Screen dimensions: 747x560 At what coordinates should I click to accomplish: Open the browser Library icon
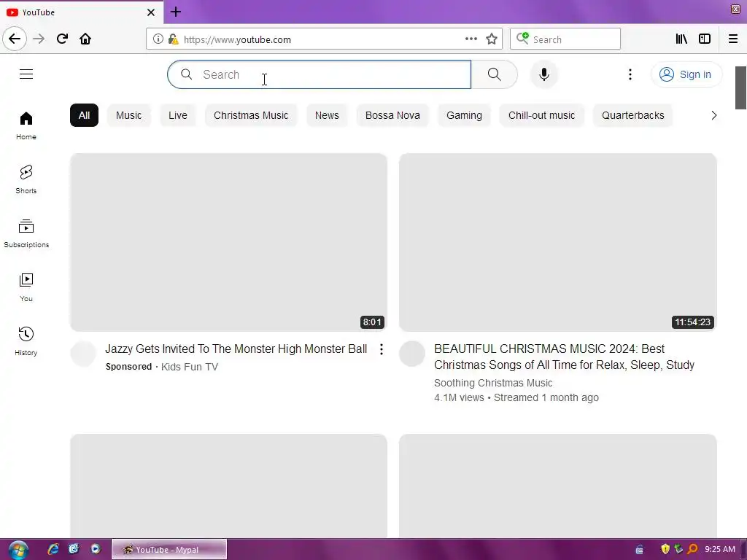click(x=681, y=39)
